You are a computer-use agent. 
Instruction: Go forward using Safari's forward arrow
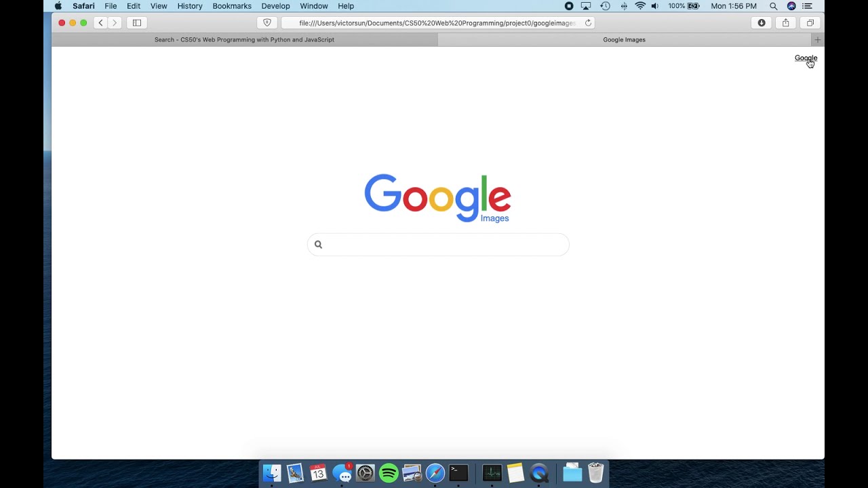point(115,23)
